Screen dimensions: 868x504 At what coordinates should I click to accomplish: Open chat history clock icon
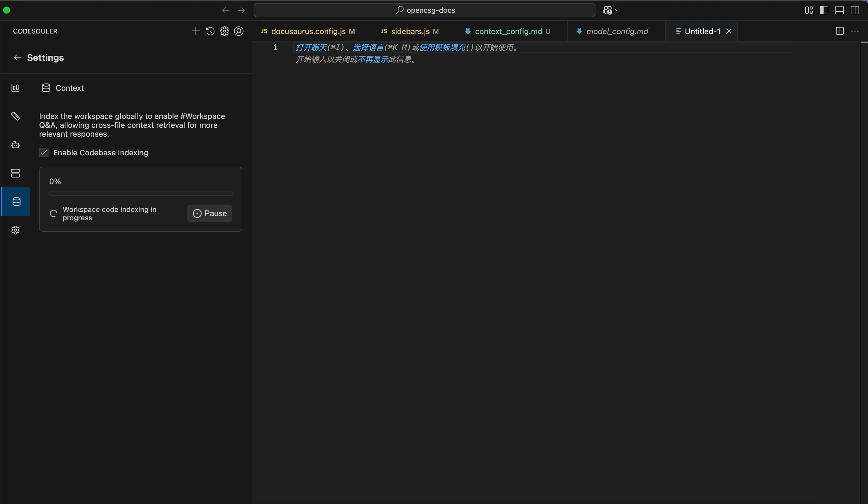point(210,31)
